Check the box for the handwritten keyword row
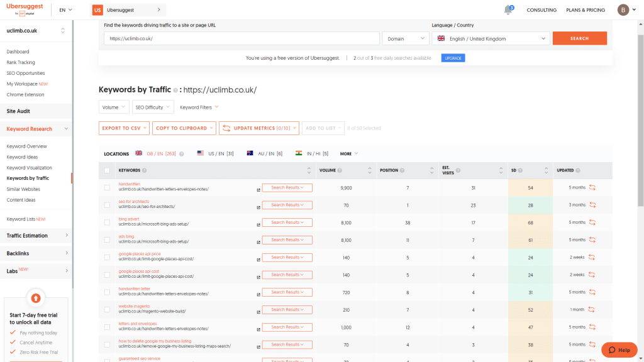Viewport: 644px width, 362px height. click(x=106, y=187)
